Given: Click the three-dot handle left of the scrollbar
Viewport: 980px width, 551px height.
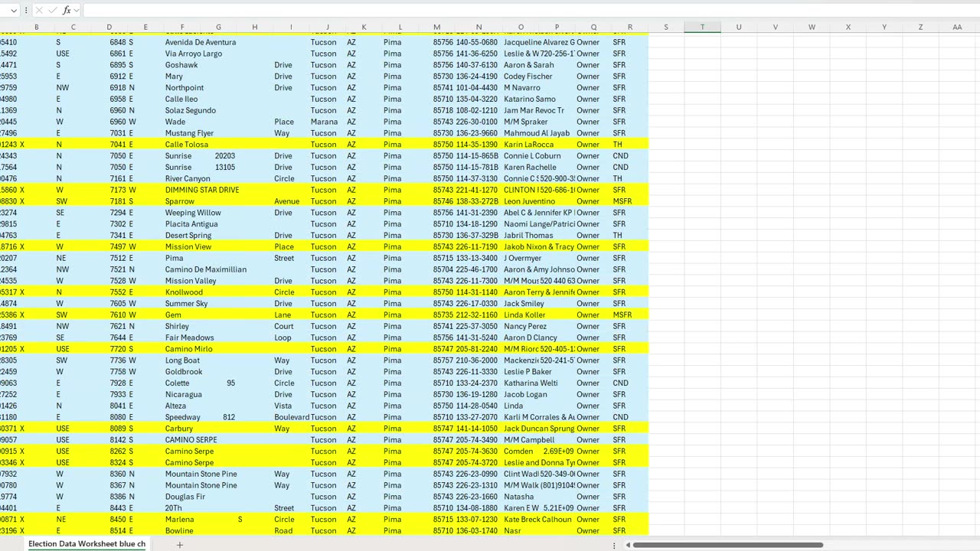Looking at the screenshot, I should [x=614, y=545].
